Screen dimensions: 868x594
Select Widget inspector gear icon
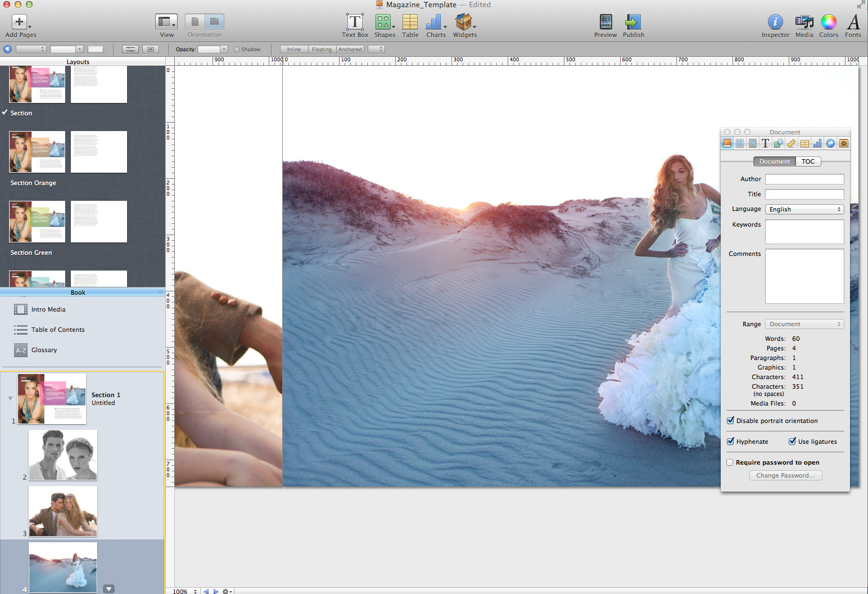coord(843,143)
